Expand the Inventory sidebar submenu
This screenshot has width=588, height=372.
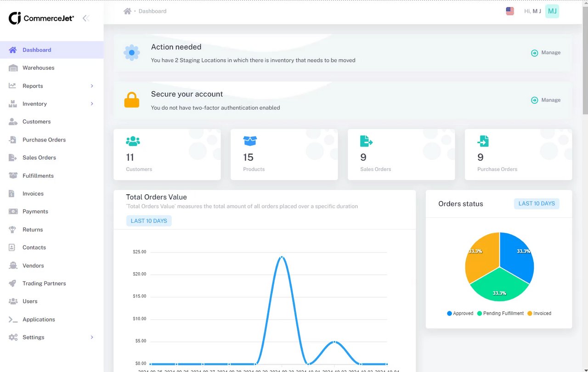pyautogui.click(x=51, y=104)
